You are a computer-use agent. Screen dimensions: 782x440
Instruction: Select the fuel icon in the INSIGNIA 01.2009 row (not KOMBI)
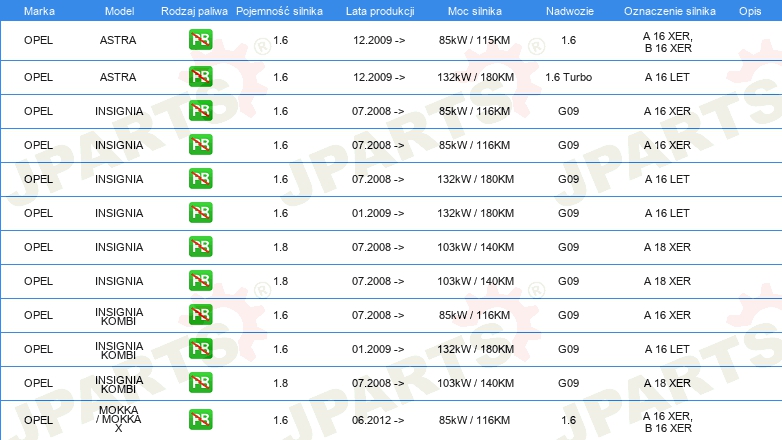(200, 213)
